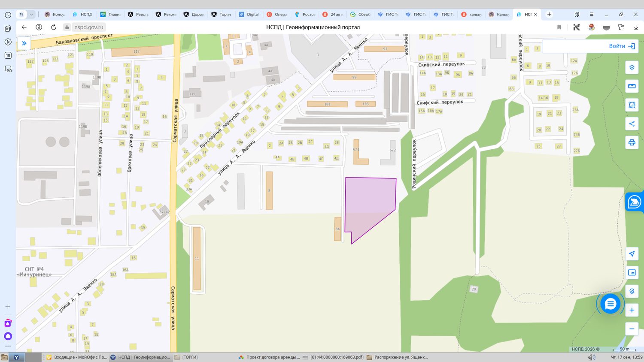Switch to the Торги tab
644x362 pixels.
[221, 14]
